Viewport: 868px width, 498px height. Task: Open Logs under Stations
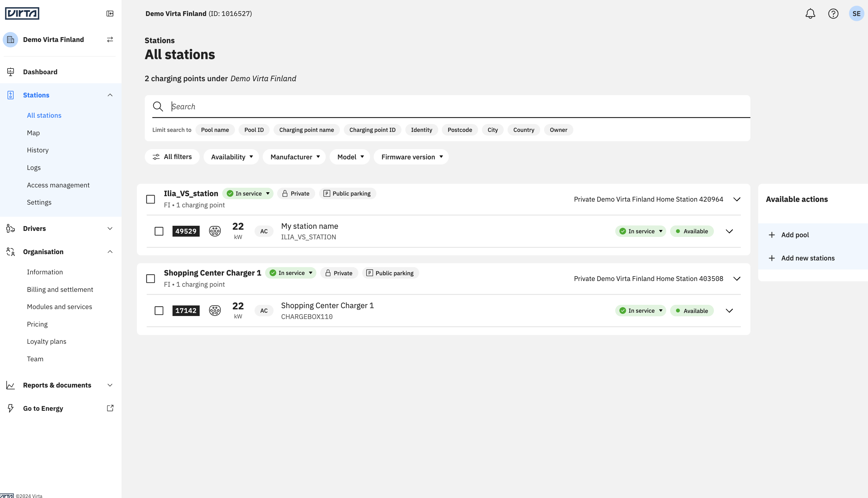[x=34, y=168]
